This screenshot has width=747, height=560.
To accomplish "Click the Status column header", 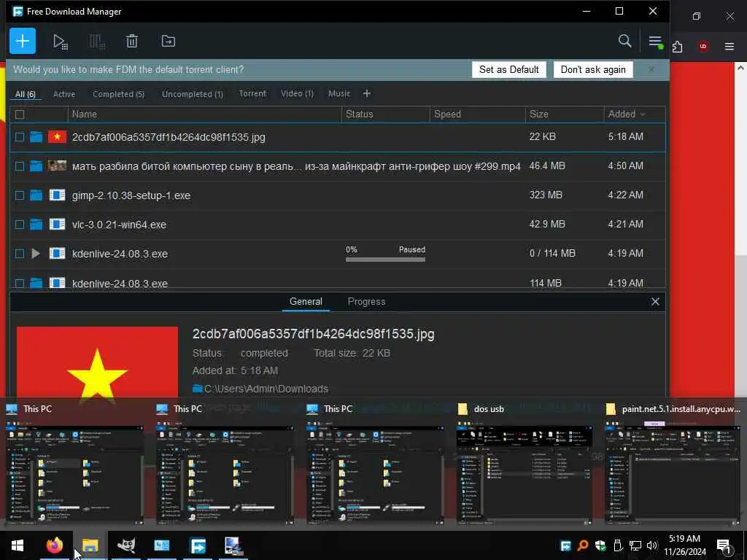I will pyautogui.click(x=385, y=114).
